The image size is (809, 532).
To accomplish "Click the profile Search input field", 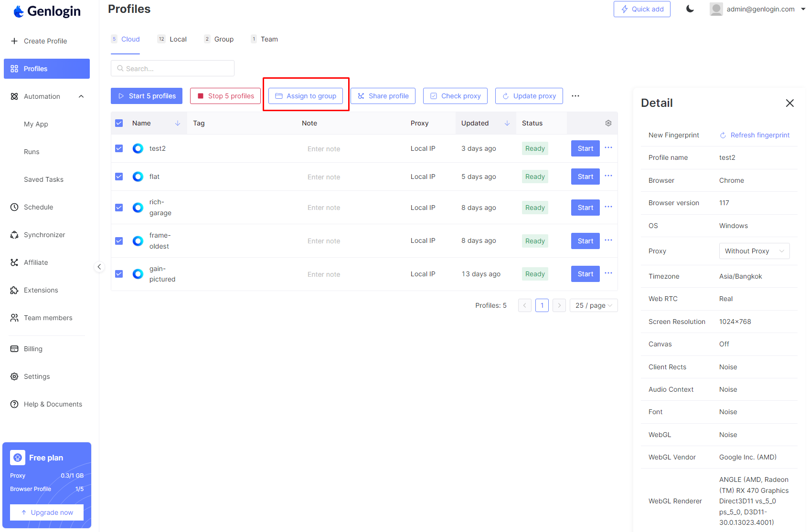I will (x=173, y=68).
